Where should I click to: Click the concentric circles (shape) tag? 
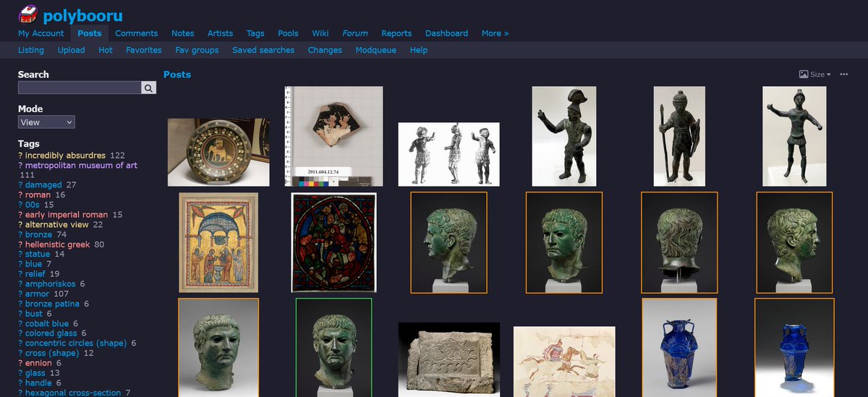[76, 343]
